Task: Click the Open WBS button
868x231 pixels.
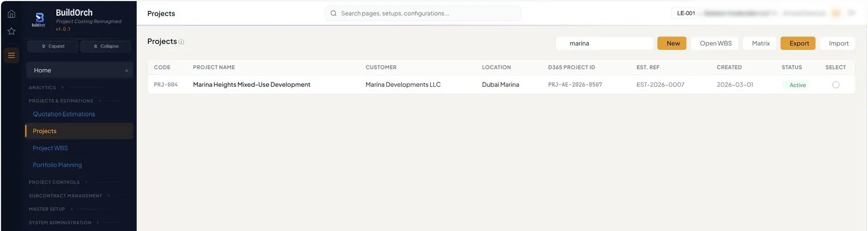Action: [x=716, y=43]
